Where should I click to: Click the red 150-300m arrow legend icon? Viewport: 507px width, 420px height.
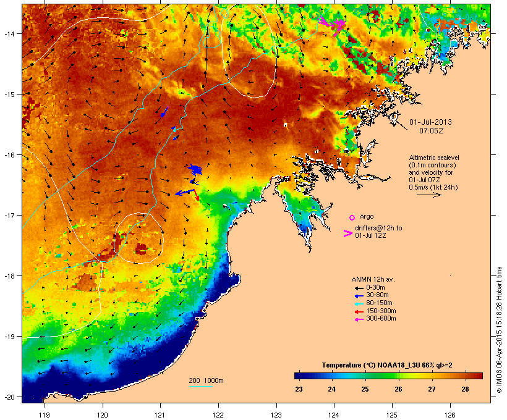click(359, 312)
